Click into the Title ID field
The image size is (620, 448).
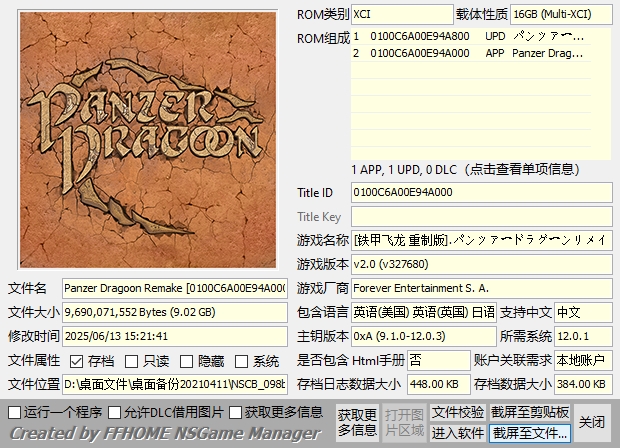click(480, 192)
